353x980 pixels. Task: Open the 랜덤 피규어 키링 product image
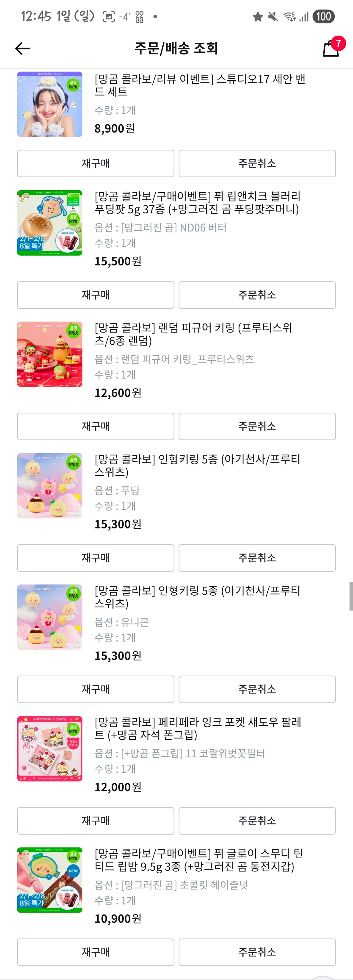50,354
